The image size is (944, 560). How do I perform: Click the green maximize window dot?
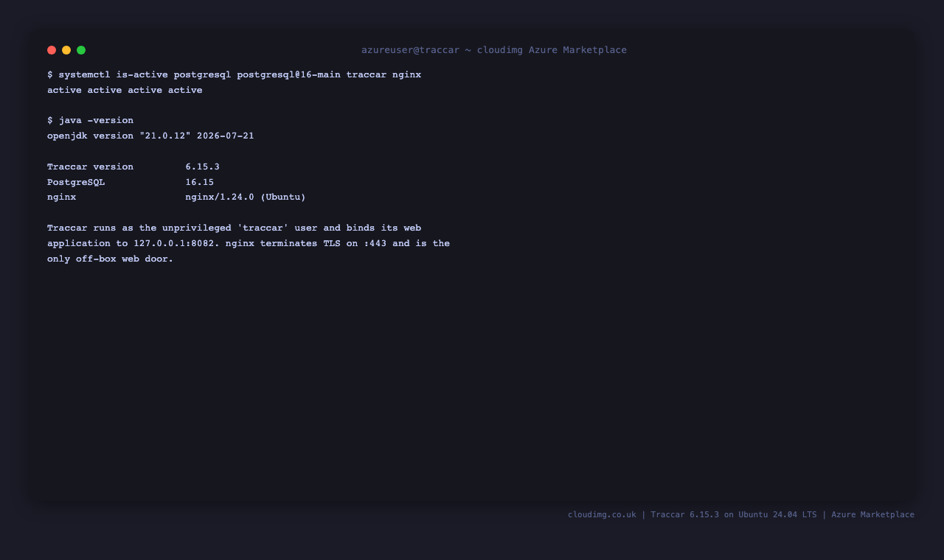pos(81,50)
